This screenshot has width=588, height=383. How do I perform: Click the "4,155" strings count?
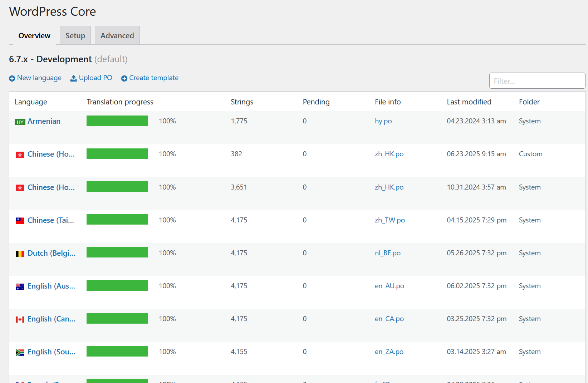[239, 352]
